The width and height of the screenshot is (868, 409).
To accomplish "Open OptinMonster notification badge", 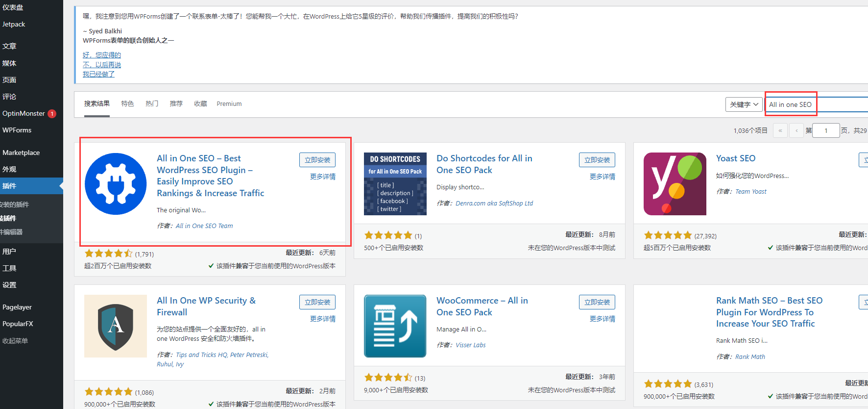I will (52, 114).
